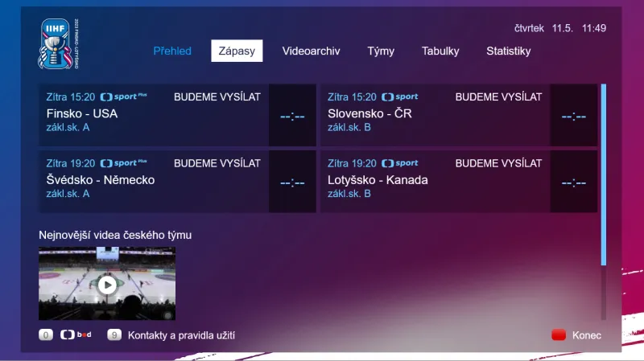This screenshot has height=361, width=644.
Task: Go to the Tabulky tab
Action: 440,51
